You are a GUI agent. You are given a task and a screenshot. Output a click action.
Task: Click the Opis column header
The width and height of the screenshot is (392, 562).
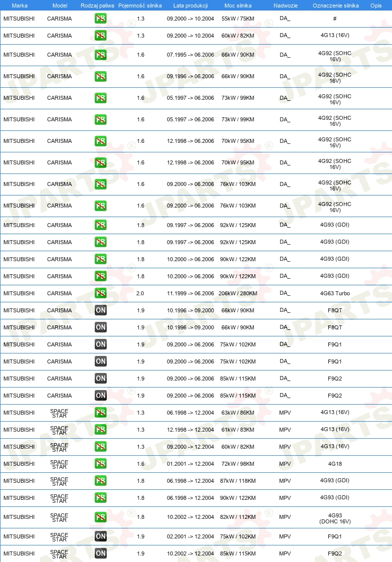[x=376, y=6]
